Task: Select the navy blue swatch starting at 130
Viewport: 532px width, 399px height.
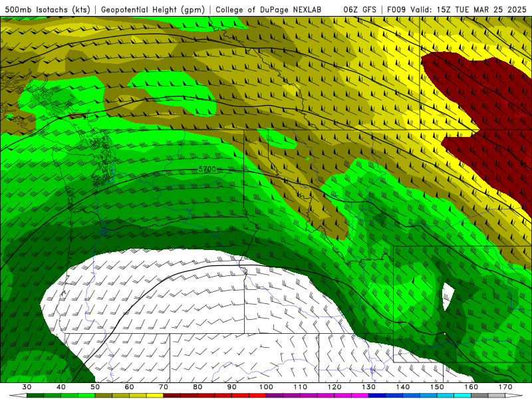Action: (x=377, y=396)
